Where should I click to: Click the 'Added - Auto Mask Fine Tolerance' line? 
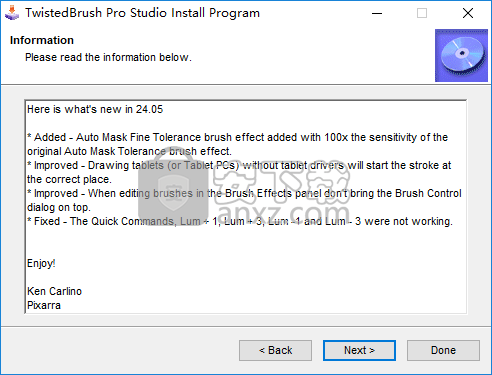(237, 137)
